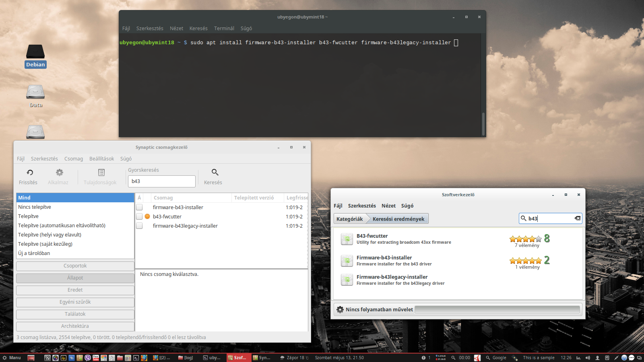
Task: Select Nincs telepítve in the status list
Action: click(75, 207)
